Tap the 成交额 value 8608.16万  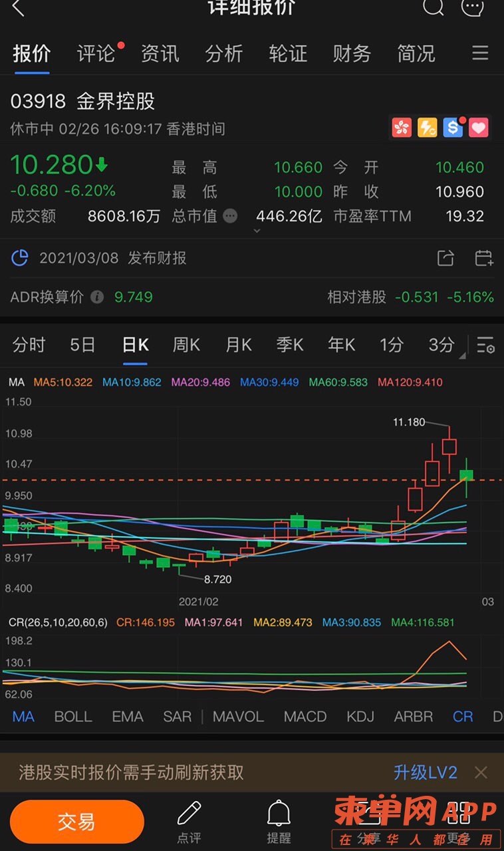tap(124, 216)
